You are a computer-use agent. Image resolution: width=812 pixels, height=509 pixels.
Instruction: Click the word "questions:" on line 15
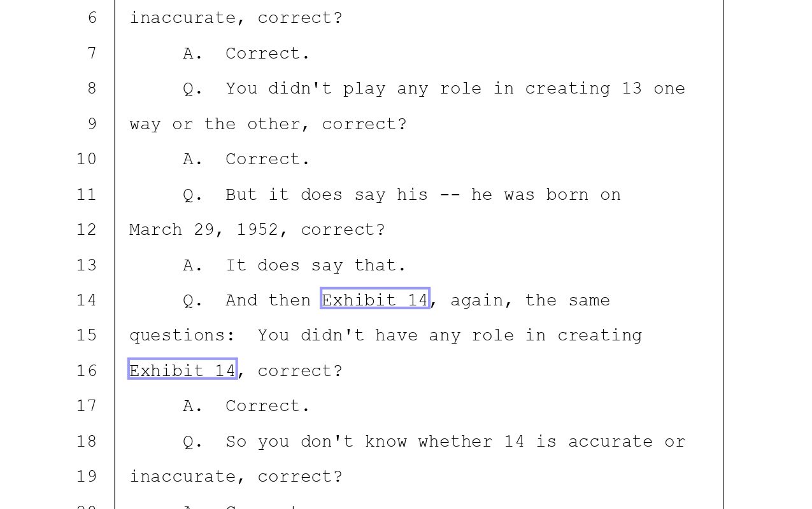coord(182,335)
